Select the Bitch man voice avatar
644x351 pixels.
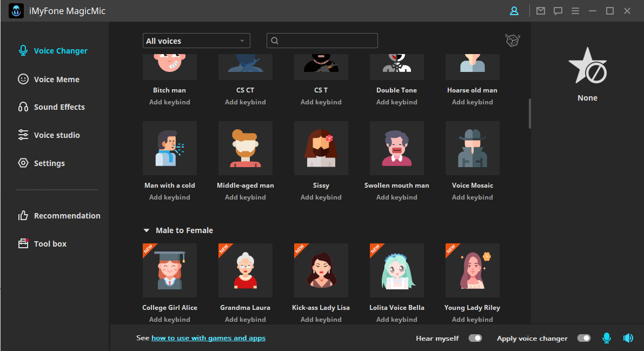pos(170,67)
